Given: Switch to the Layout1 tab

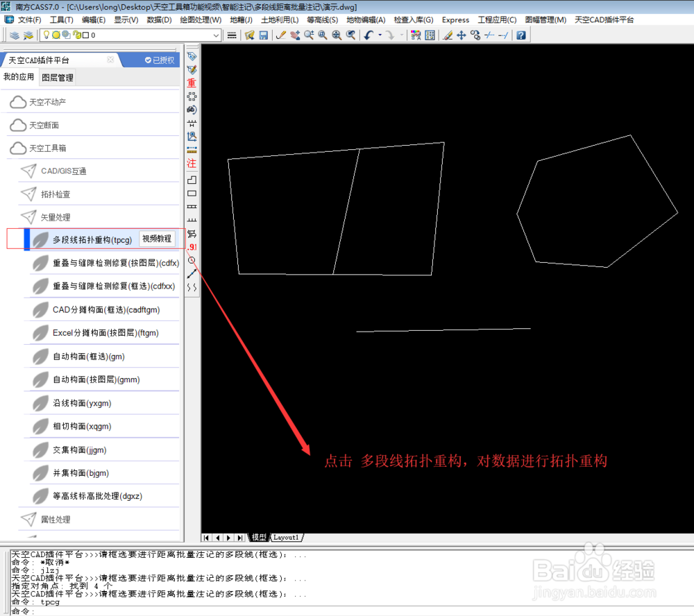Looking at the screenshot, I should pos(287,537).
